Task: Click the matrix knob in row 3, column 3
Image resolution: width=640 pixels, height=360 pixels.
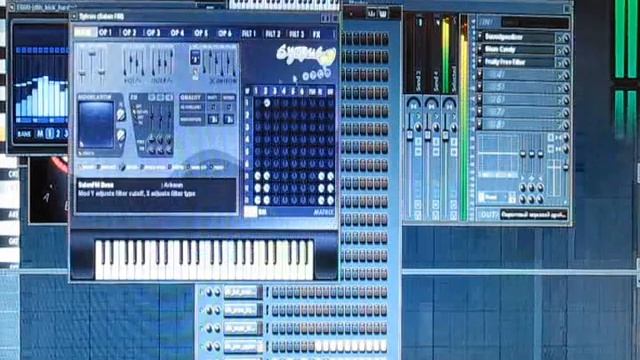Action: click(276, 127)
